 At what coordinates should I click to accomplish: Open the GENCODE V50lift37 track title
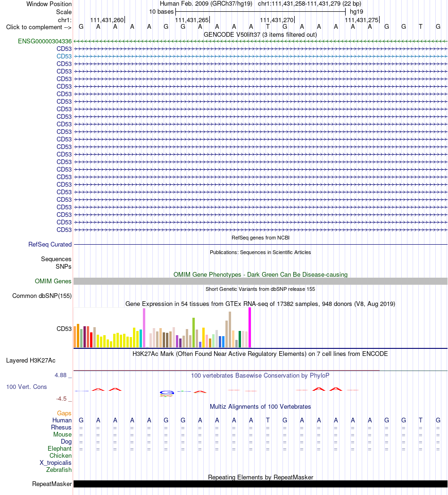coord(260,35)
